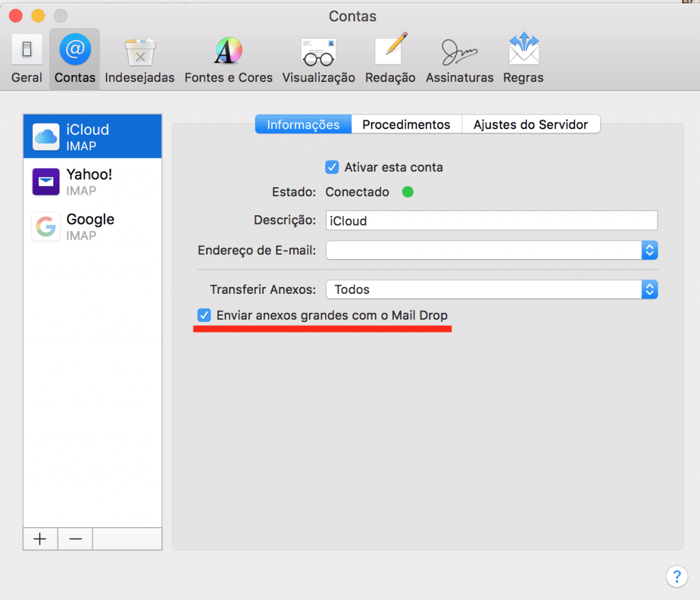This screenshot has height=600, width=700.
Task: Toggle the enabled checkbox for this iCloud account
Action: [x=332, y=167]
